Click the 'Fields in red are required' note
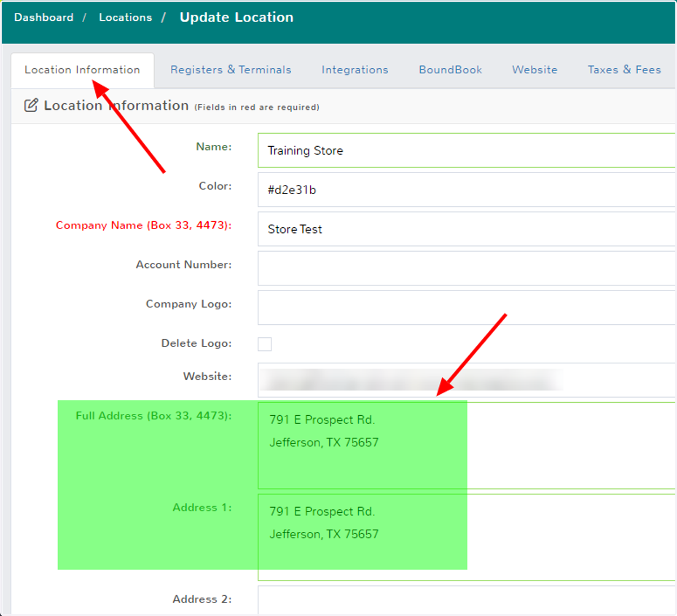The width and height of the screenshot is (677, 616). tap(257, 107)
